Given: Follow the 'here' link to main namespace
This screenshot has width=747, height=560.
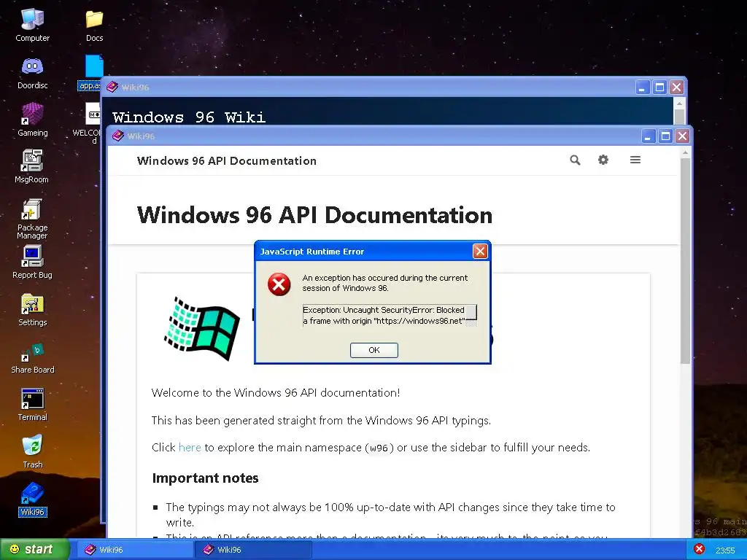Looking at the screenshot, I should pyautogui.click(x=190, y=448).
